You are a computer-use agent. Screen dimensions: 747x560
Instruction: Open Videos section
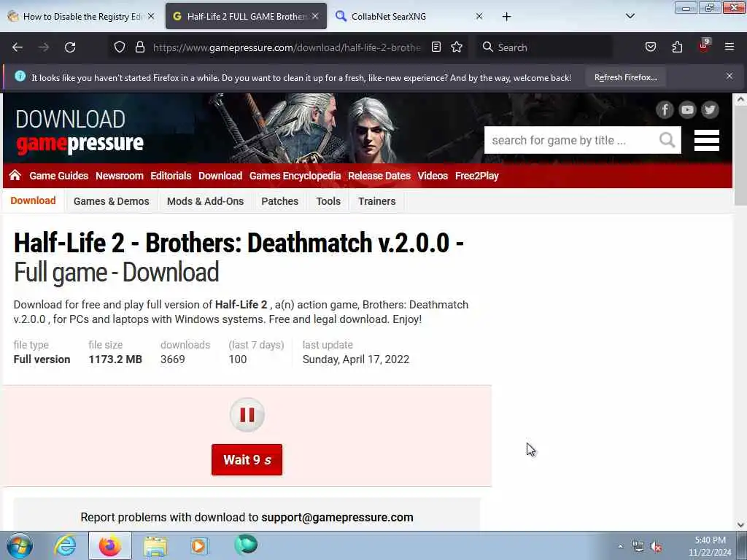point(433,176)
